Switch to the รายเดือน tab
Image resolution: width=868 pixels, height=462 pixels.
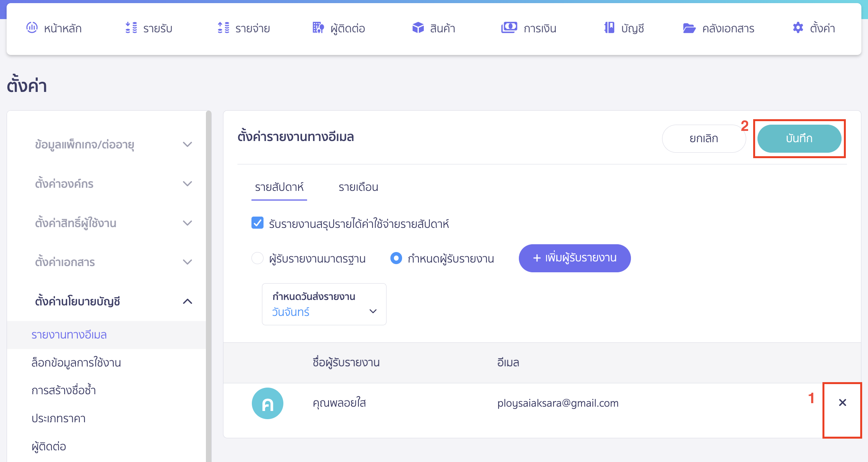pos(358,187)
